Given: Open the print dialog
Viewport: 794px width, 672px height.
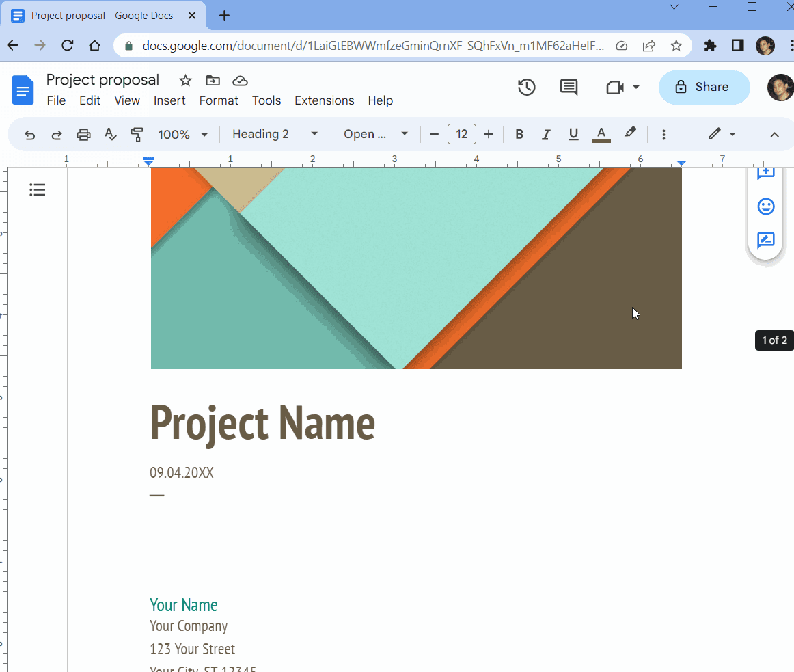Looking at the screenshot, I should 83,134.
